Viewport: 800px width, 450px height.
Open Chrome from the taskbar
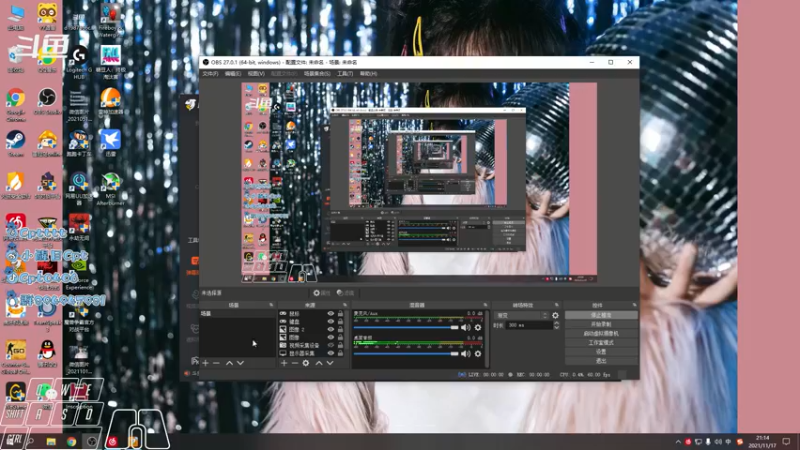(x=71, y=442)
